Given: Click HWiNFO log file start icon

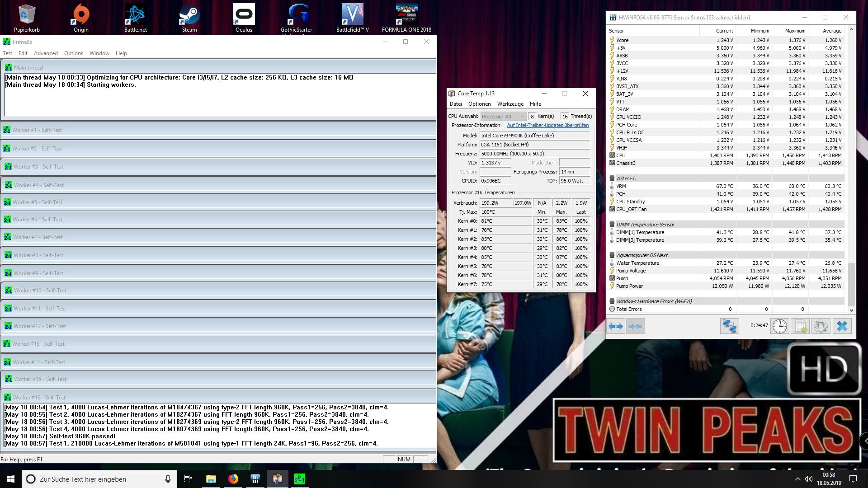Looking at the screenshot, I should point(800,326).
